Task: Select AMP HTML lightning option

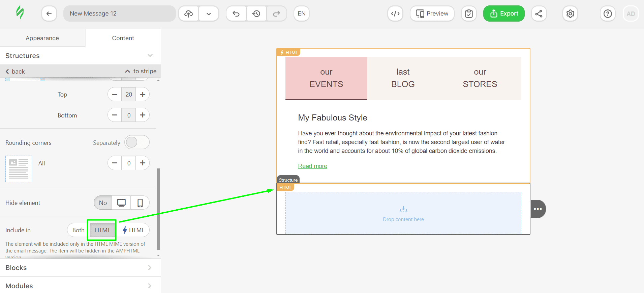Action: 133,230
